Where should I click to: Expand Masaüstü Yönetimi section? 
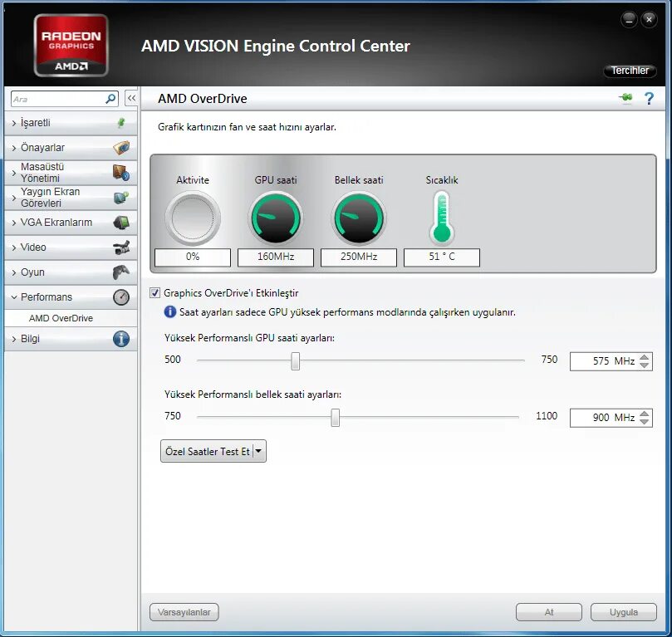click(x=14, y=173)
